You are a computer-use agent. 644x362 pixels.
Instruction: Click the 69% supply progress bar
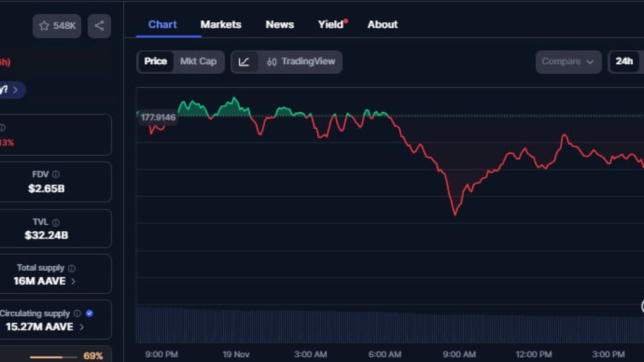point(54,357)
